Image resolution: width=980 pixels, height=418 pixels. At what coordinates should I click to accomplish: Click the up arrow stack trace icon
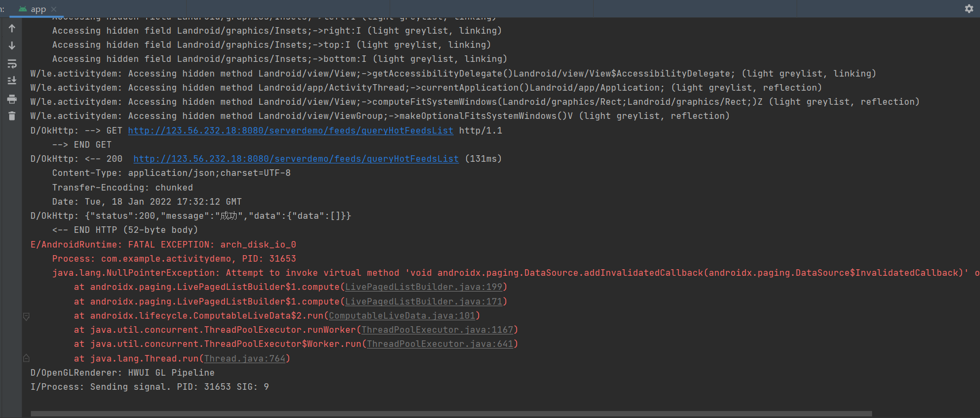[x=12, y=28]
